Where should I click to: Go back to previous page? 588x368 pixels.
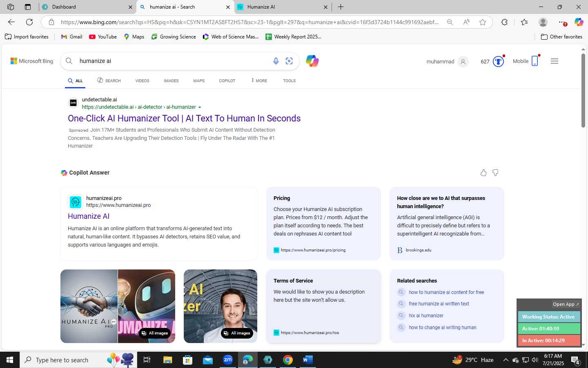tap(11, 22)
